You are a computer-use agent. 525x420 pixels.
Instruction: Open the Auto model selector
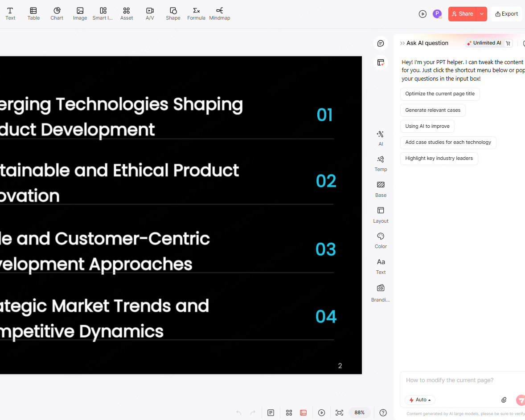point(419,400)
